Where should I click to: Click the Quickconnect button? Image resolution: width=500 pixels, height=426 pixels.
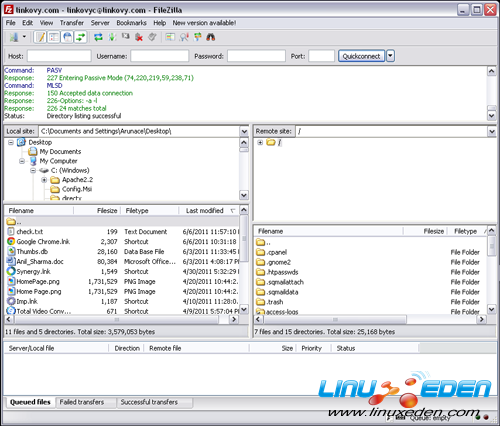tap(361, 56)
